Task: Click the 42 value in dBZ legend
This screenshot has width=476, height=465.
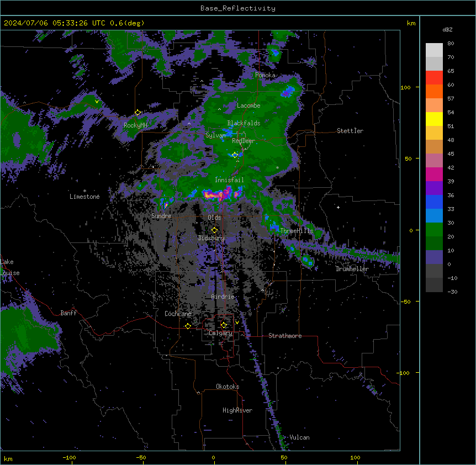Action: tap(451, 167)
